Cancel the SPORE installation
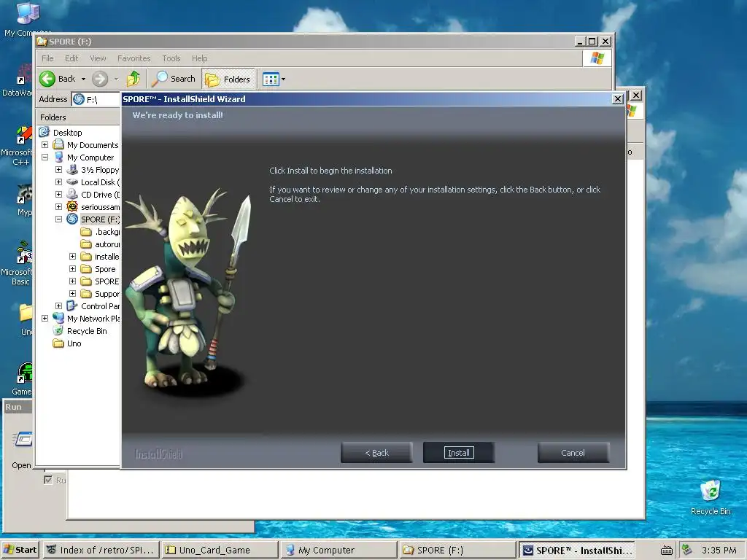747x560 pixels. (573, 452)
